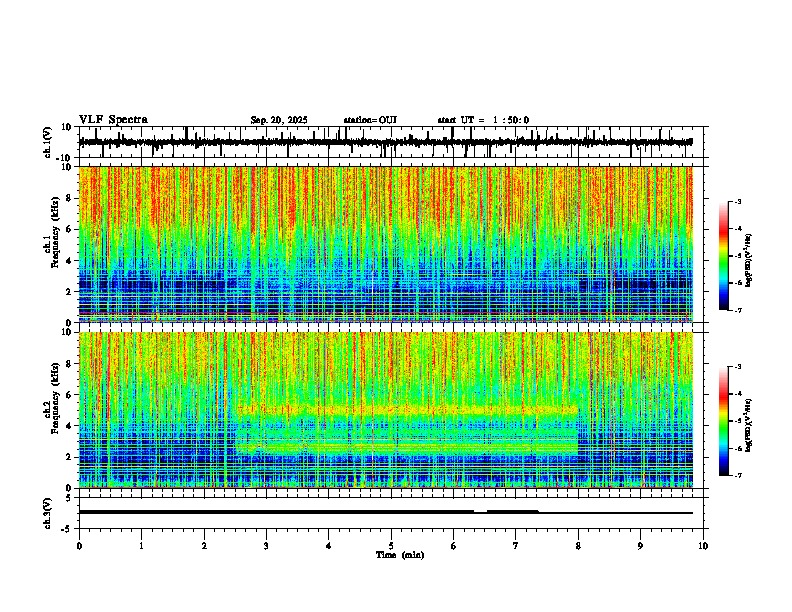Click the "4" kHz tick of ch.2 spectrogram
This screenshot has height=612, width=792.
(69, 426)
